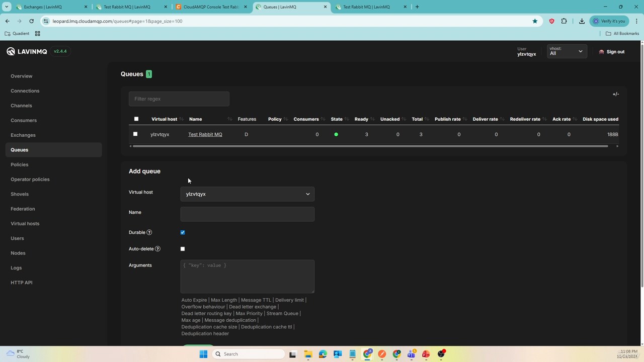Screen dimensions: 644x362
Task: Open Connections in the sidebar
Action: (25, 91)
